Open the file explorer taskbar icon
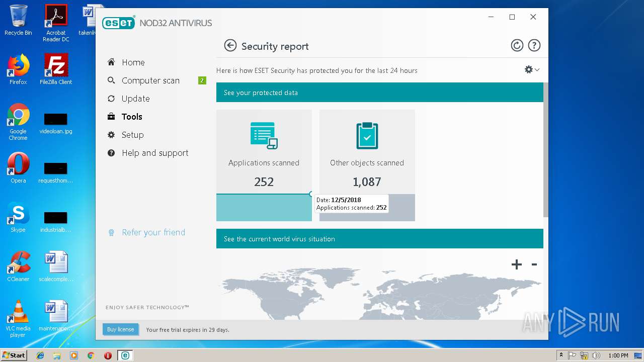644x362 pixels. [x=57, y=355]
